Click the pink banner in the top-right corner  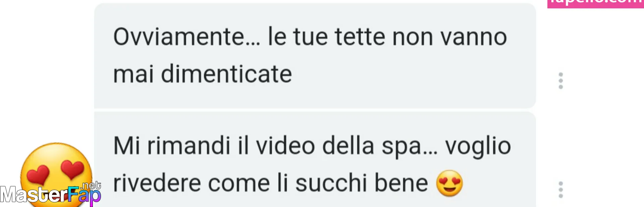(595, 4)
